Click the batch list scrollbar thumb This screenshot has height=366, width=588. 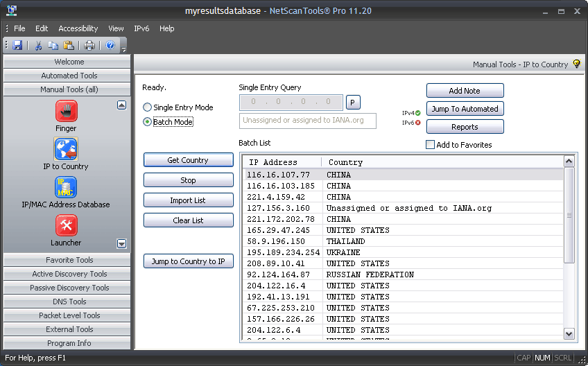(x=569, y=216)
